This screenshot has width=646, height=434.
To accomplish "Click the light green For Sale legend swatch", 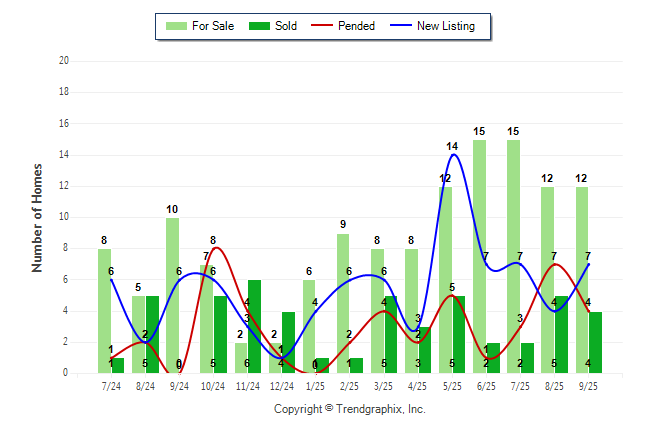I will click(x=176, y=26).
